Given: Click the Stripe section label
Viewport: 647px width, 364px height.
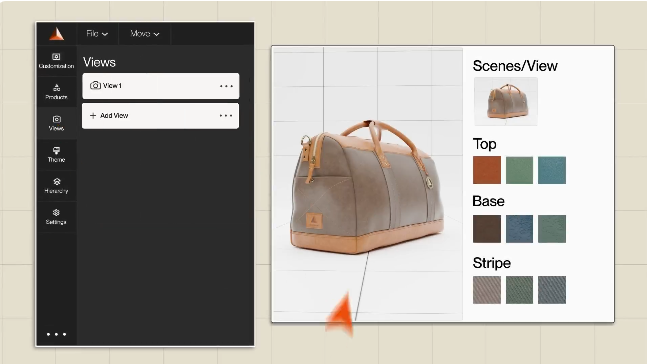Looking at the screenshot, I should (491, 263).
